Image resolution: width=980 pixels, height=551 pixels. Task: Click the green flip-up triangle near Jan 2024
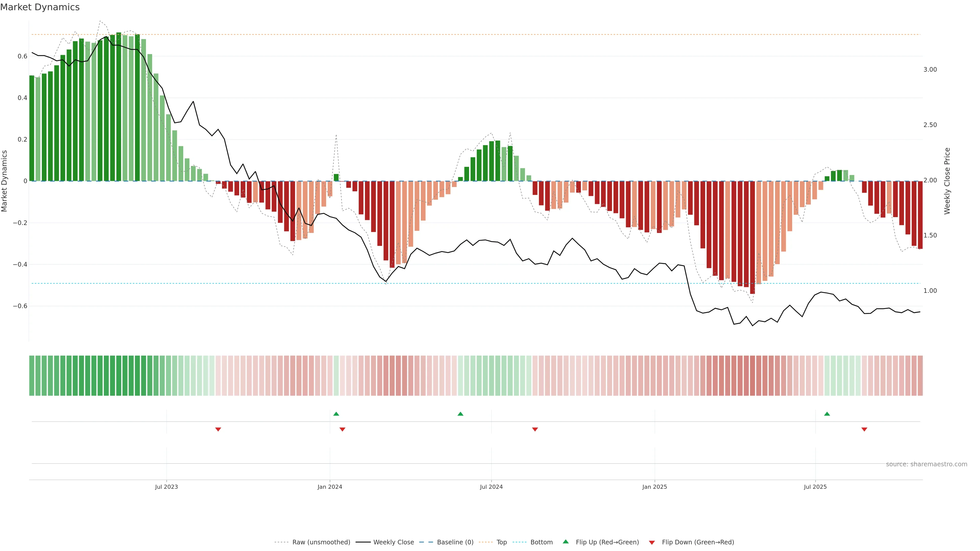(336, 414)
